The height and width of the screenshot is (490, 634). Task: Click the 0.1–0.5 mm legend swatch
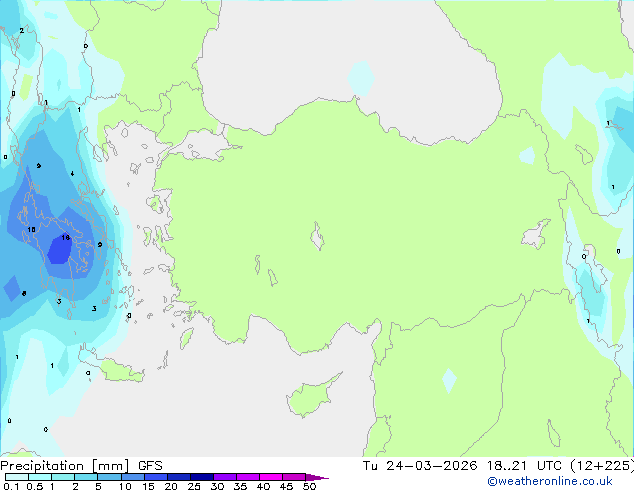click(17, 477)
